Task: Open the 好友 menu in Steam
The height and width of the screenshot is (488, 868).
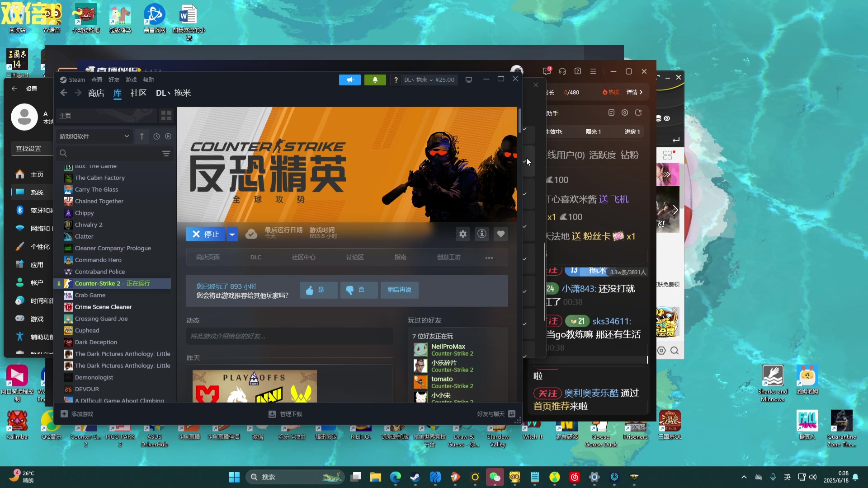Action: point(114,80)
